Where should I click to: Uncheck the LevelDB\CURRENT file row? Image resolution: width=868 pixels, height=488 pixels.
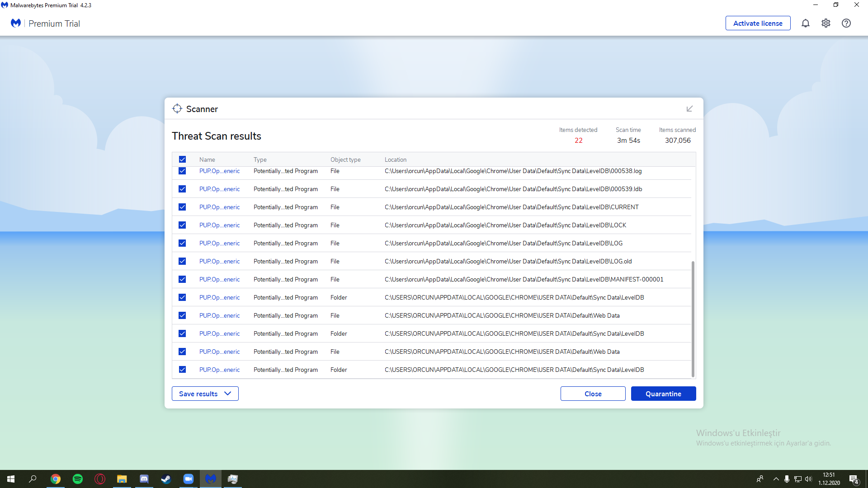click(x=182, y=207)
